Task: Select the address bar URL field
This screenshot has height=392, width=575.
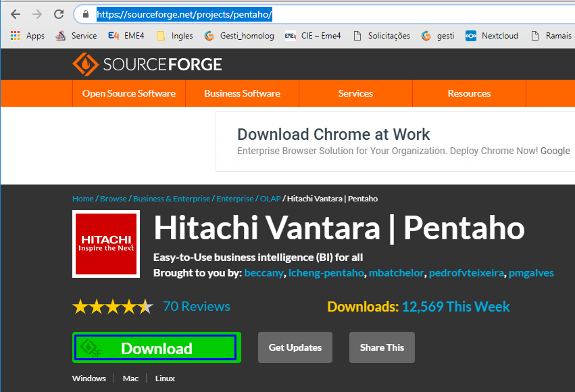Action: tap(323, 14)
